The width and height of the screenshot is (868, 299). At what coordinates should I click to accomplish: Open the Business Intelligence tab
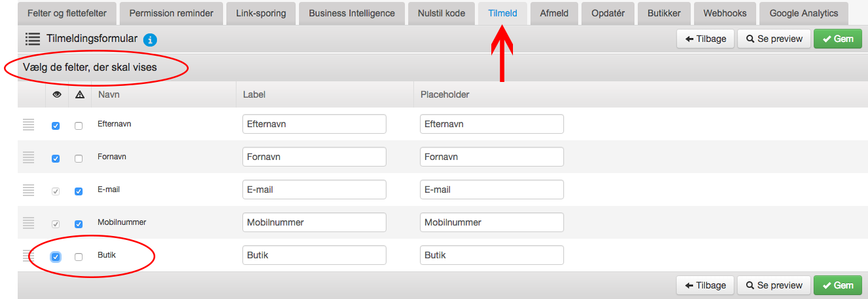click(352, 13)
